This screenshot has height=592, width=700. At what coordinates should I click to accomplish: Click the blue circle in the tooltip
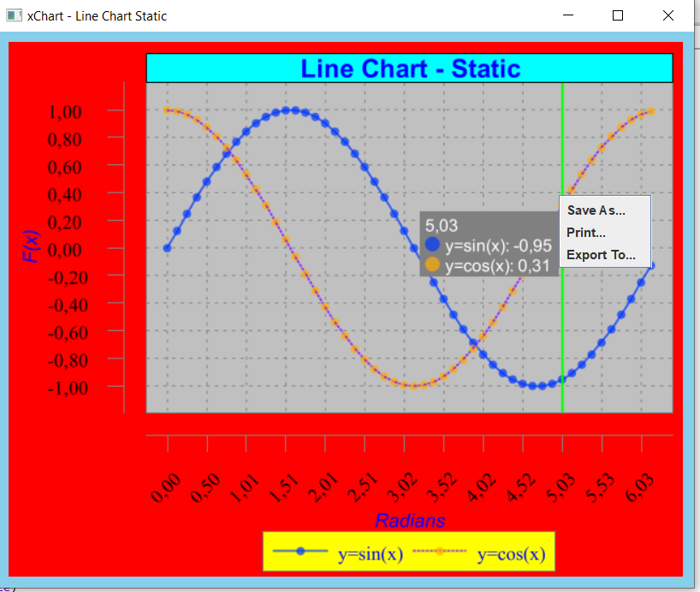(432, 244)
